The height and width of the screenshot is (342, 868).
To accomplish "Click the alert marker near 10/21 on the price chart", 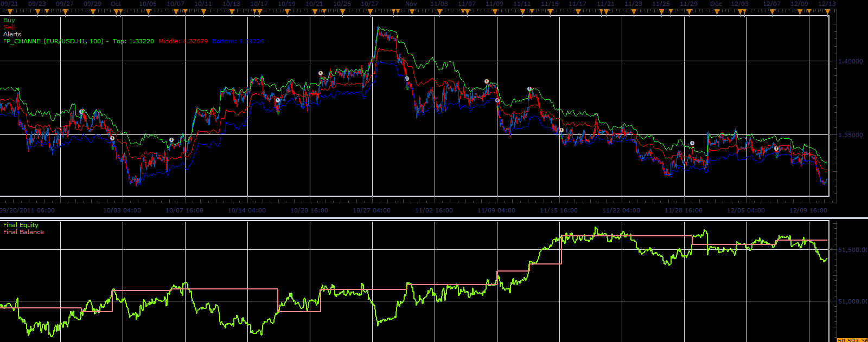I will point(321,73).
